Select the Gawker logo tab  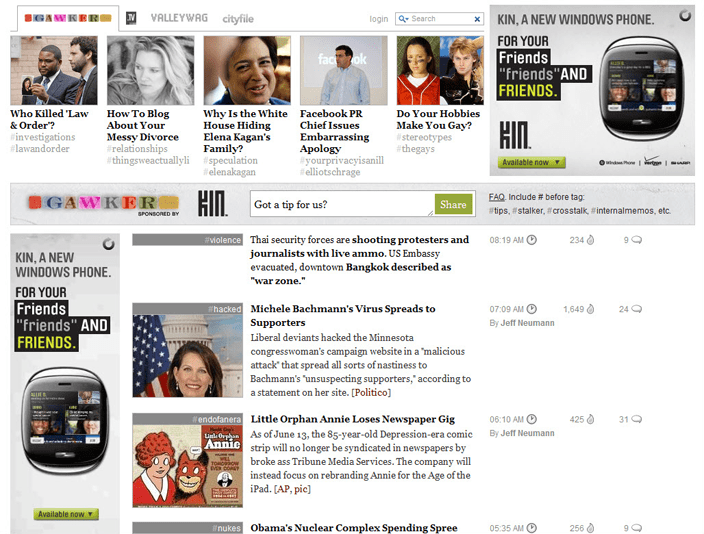(66, 18)
